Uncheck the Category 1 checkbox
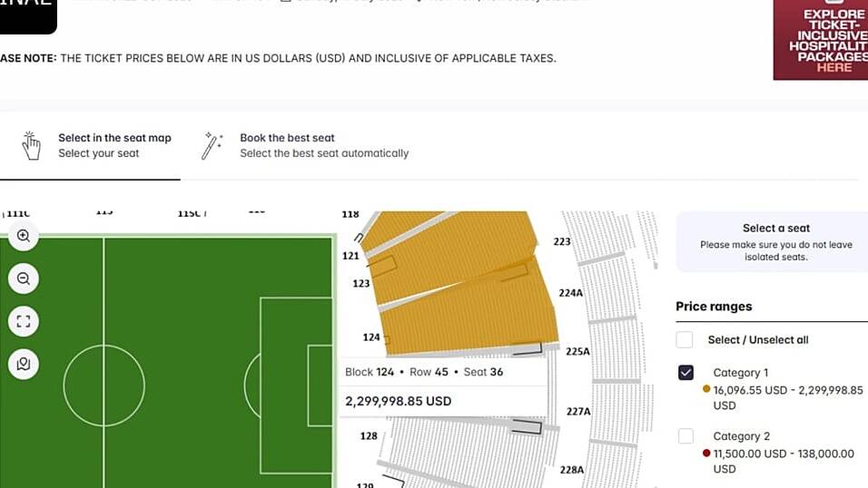 [x=686, y=373]
